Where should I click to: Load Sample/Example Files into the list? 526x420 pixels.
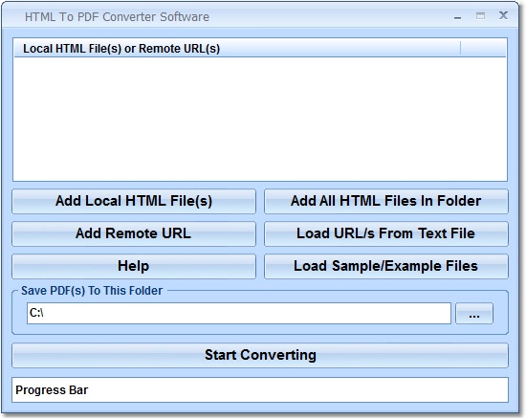pyautogui.click(x=386, y=266)
